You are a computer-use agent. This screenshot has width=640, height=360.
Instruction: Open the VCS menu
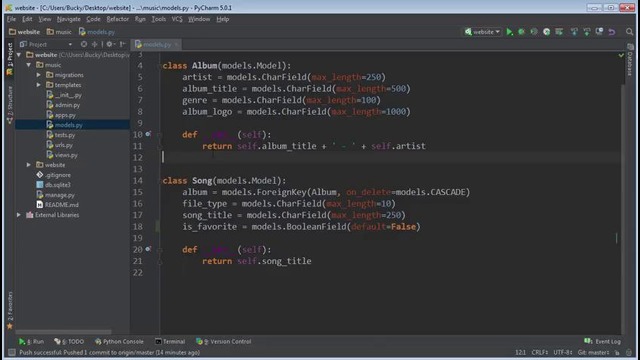click(177, 19)
